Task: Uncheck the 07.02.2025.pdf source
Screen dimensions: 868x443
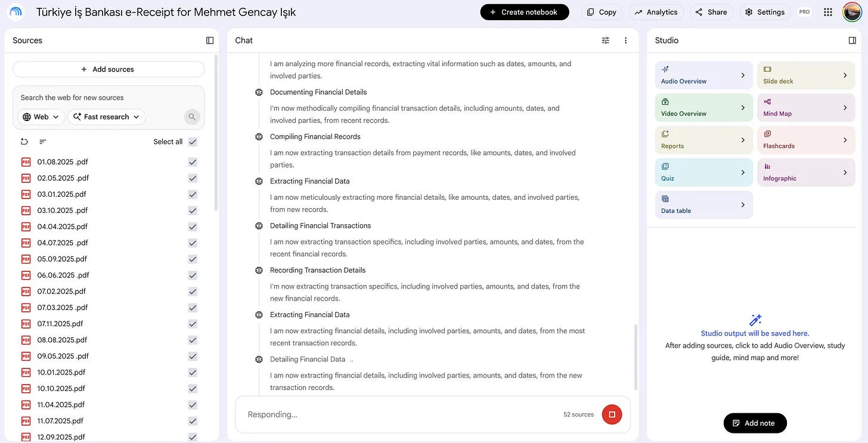Action: coord(193,292)
